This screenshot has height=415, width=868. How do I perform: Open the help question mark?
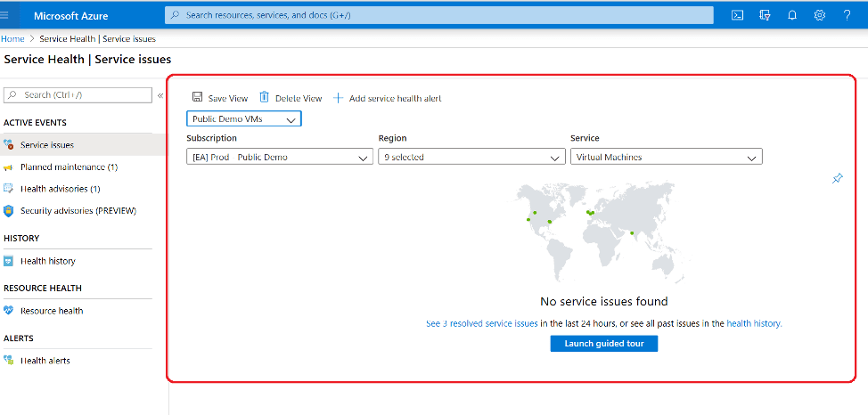pyautogui.click(x=847, y=15)
